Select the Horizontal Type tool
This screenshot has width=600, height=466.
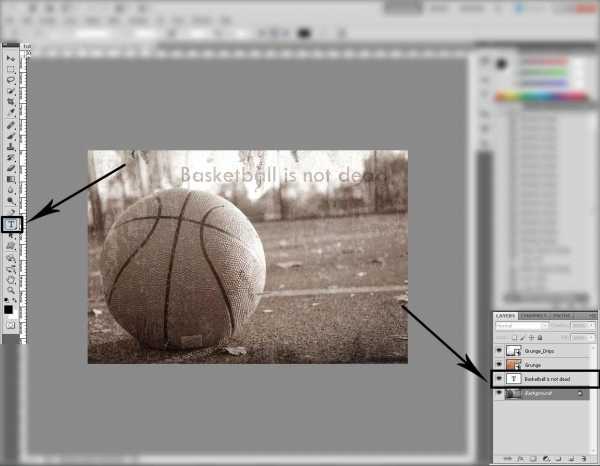[x=11, y=224]
